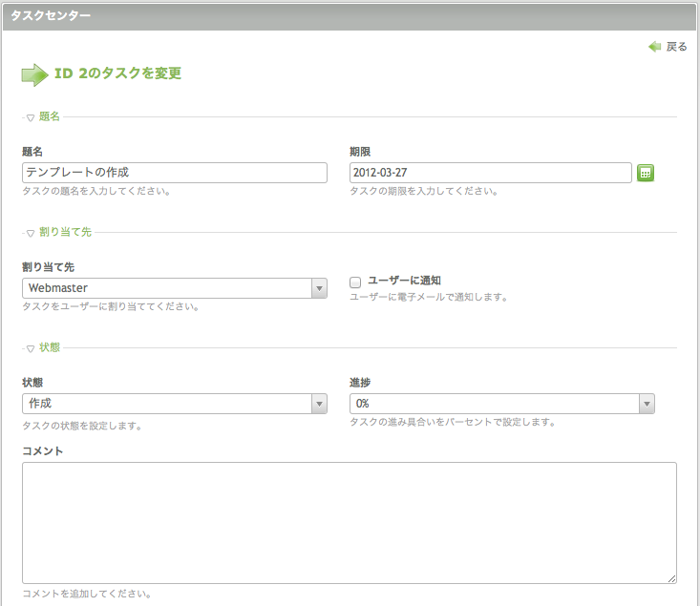Open the 作成 status dropdown
Image resolution: width=700 pixels, height=606 pixels.
click(175, 404)
